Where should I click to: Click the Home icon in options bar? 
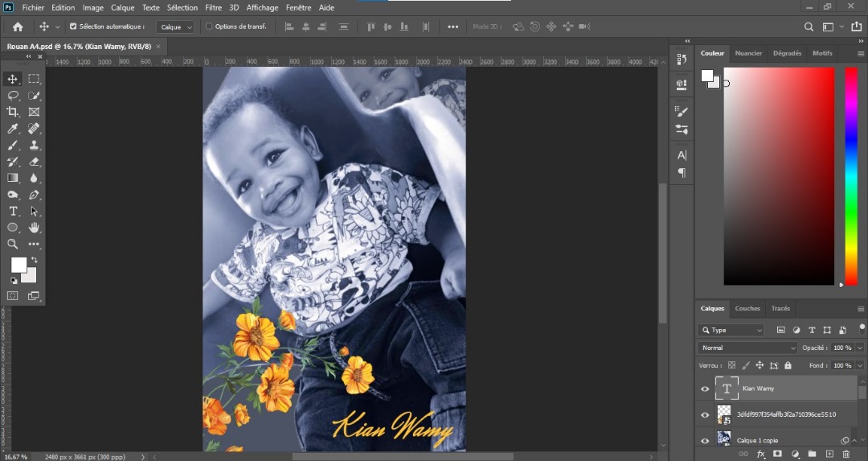coord(18,27)
